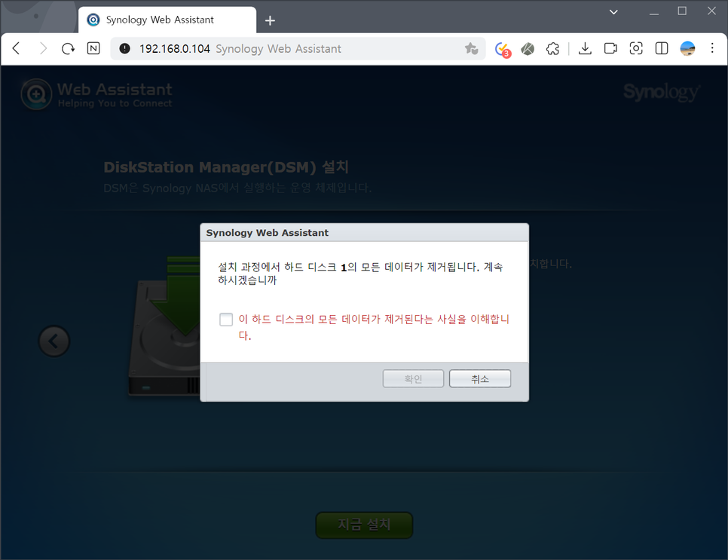Close the browser window
Screen dimensions: 728x560
pos(711,11)
